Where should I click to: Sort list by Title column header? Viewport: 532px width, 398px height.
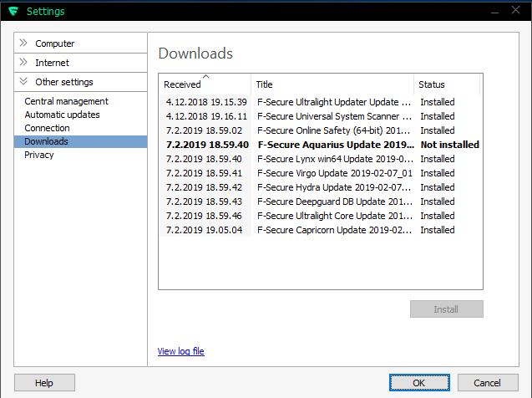pos(332,84)
